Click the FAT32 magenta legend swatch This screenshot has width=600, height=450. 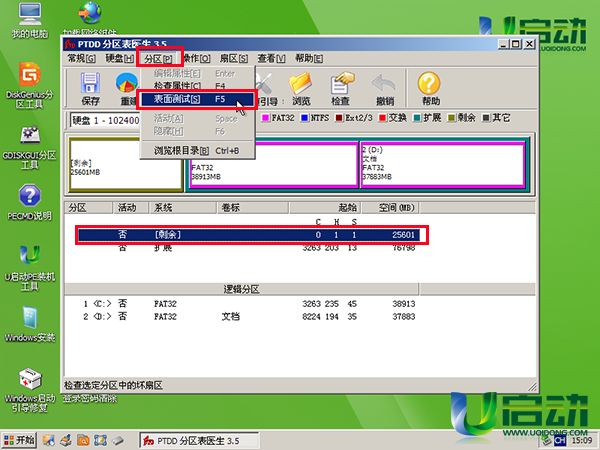[265, 118]
